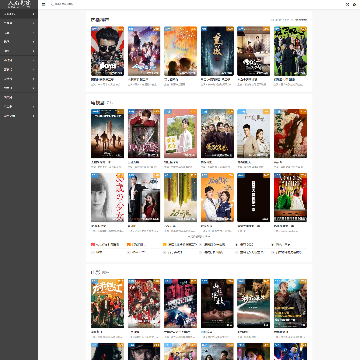
Task: Click the fullscreen icon in the header
Action: [347, 4]
